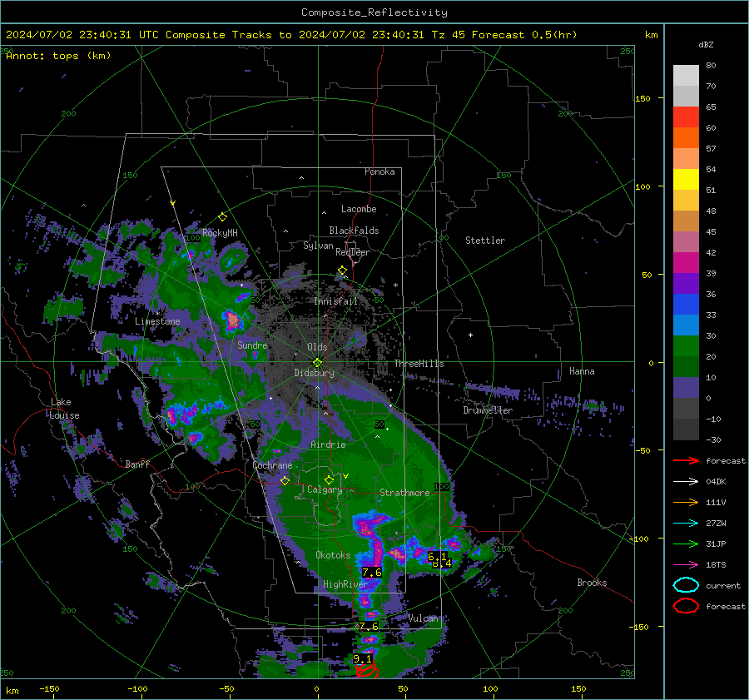The width and height of the screenshot is (749, 700).
Task: Click the yellow diamond marker near Cochrane
Action: tap(285, 480)
